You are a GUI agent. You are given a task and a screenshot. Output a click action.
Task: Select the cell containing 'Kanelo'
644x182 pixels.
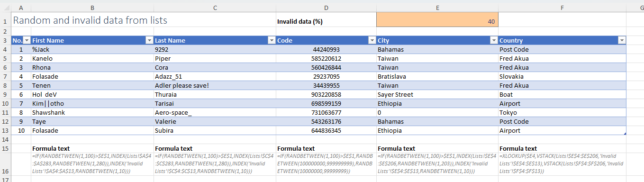(92, 59)
